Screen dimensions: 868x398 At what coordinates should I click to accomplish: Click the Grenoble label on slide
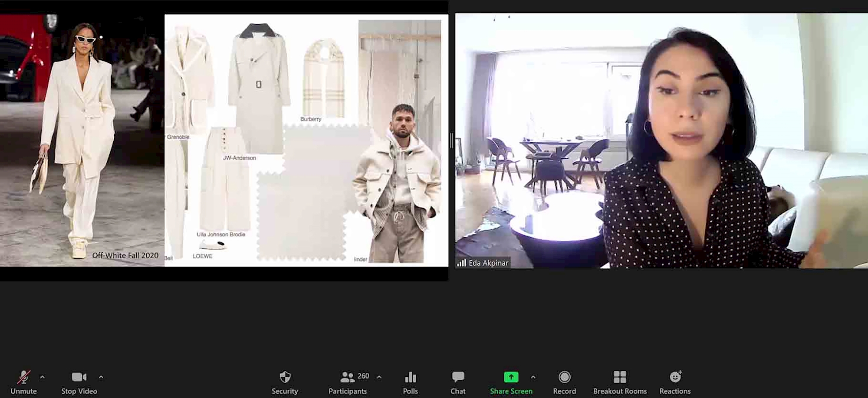[178, 137]
